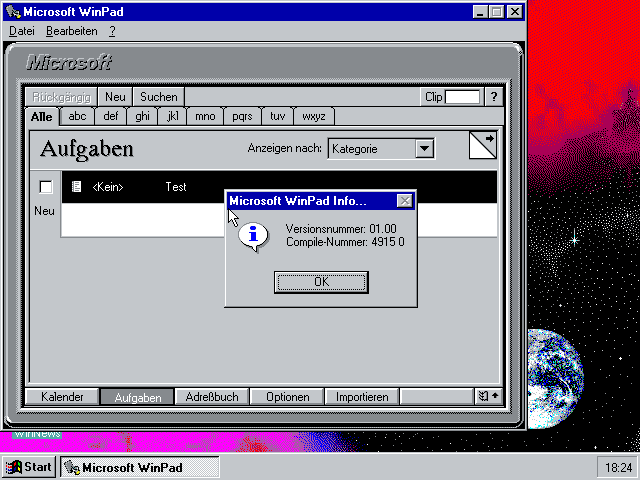Click the page-turn corner icon

point(482,145)
